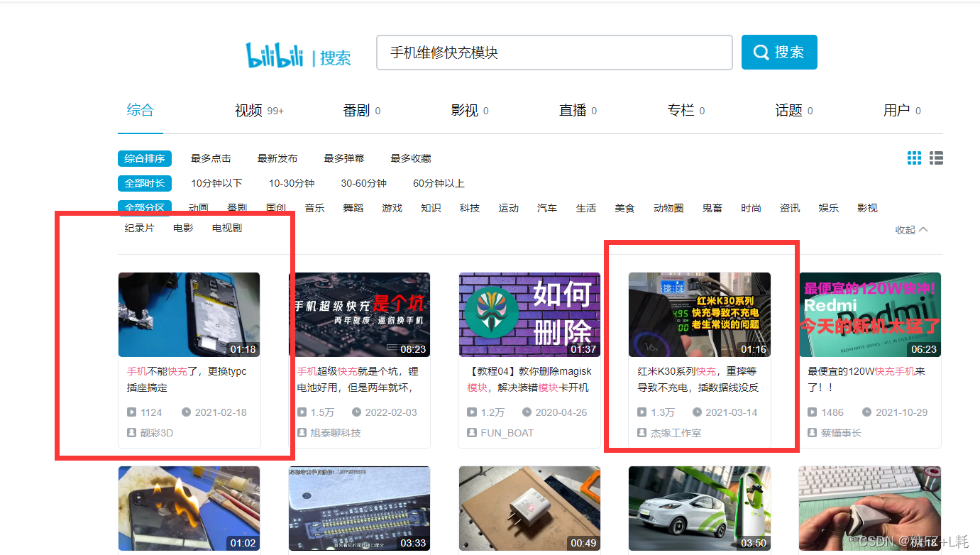This screenshot has width=980, height=555.
Task: Filter by 资讯 category
Action: click(x=790, y=208)
